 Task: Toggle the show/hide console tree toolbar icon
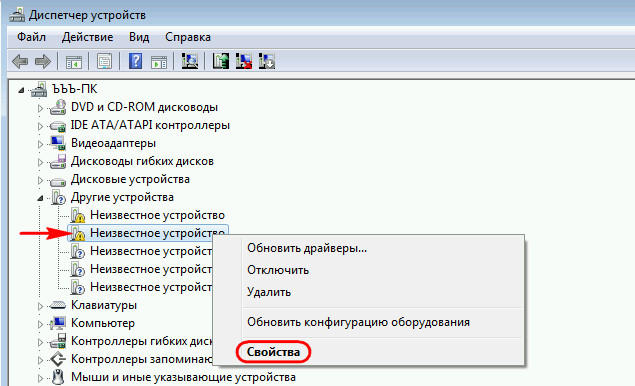click(x=74, y=62)
